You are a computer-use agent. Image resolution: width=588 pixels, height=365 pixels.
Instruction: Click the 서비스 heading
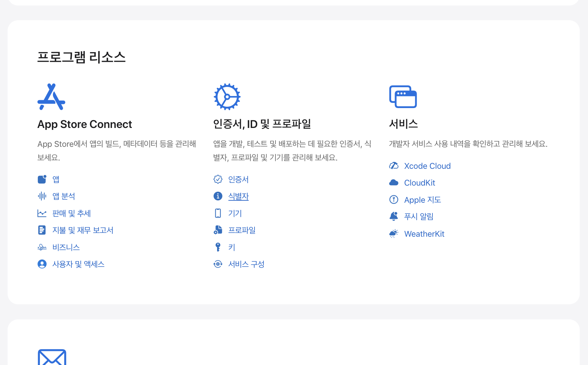pyautogui.click(x=403, y=124)
